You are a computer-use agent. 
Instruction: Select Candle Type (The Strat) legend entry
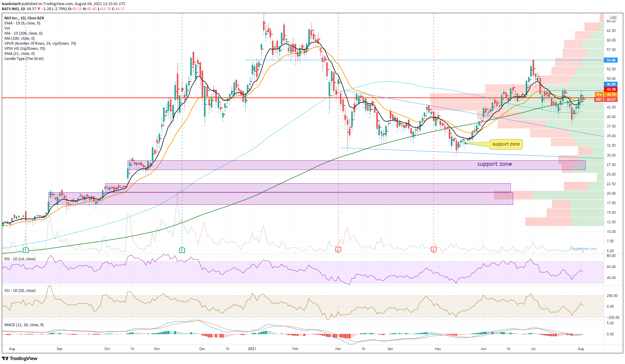[24, 59]
